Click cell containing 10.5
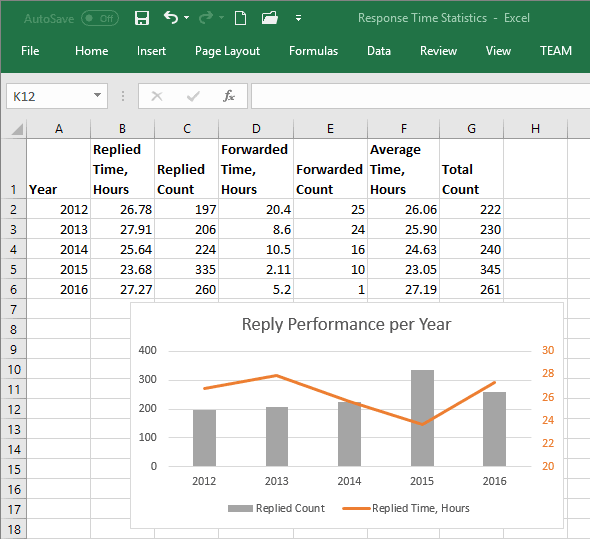The width and height of the screenshot is (590, 539). [x=256, y=249]
